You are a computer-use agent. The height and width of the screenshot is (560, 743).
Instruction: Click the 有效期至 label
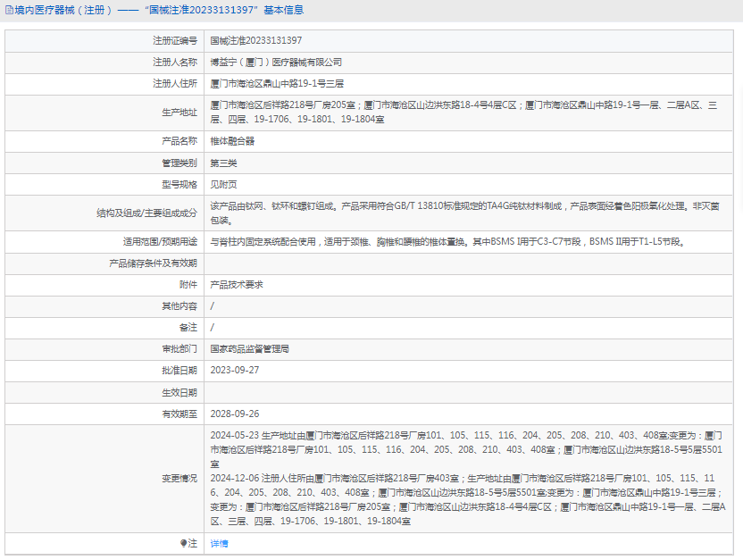(179, 414)
